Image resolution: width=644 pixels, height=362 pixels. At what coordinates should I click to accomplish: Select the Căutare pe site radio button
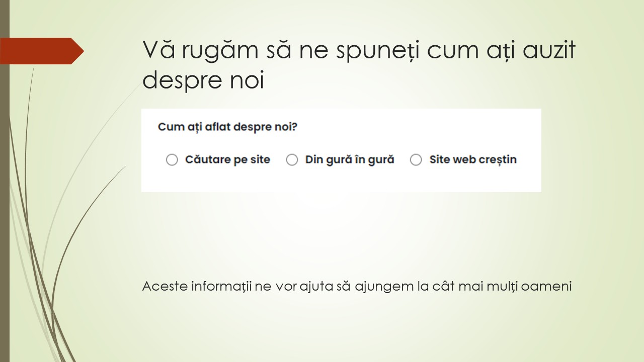coord(172,159)
